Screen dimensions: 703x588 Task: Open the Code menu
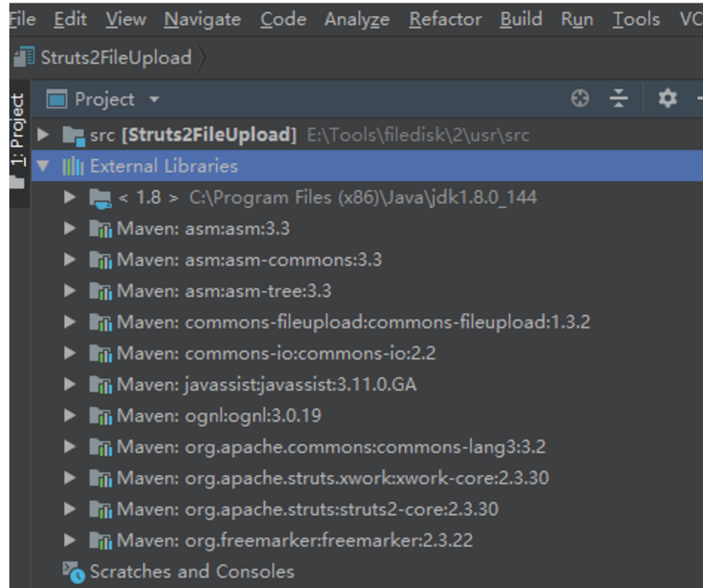(x=284, y=20)
